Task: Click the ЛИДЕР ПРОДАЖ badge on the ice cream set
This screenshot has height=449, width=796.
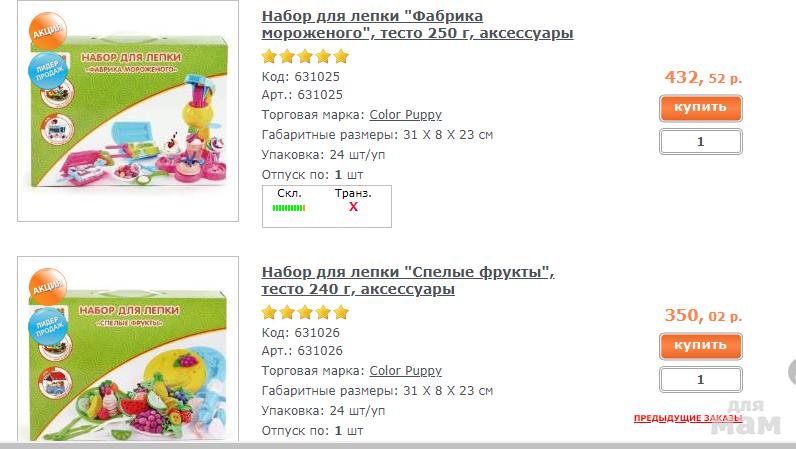Action: (x=48, y=71)
